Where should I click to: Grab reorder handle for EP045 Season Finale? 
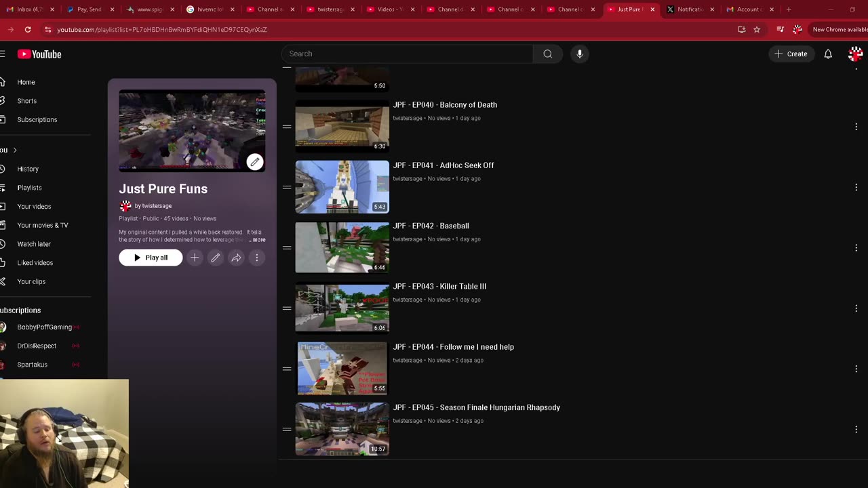pyautogui.click(x=287, y=429)
